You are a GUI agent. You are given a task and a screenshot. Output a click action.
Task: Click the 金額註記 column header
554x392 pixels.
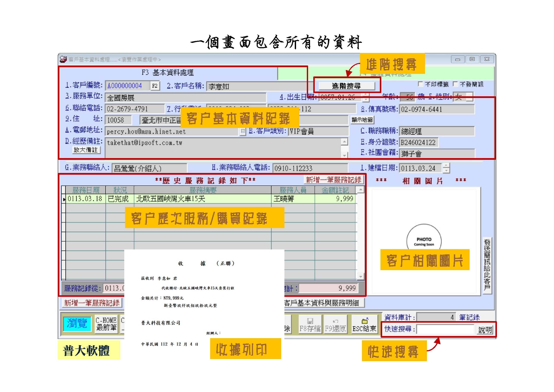(x=335, y=190)
